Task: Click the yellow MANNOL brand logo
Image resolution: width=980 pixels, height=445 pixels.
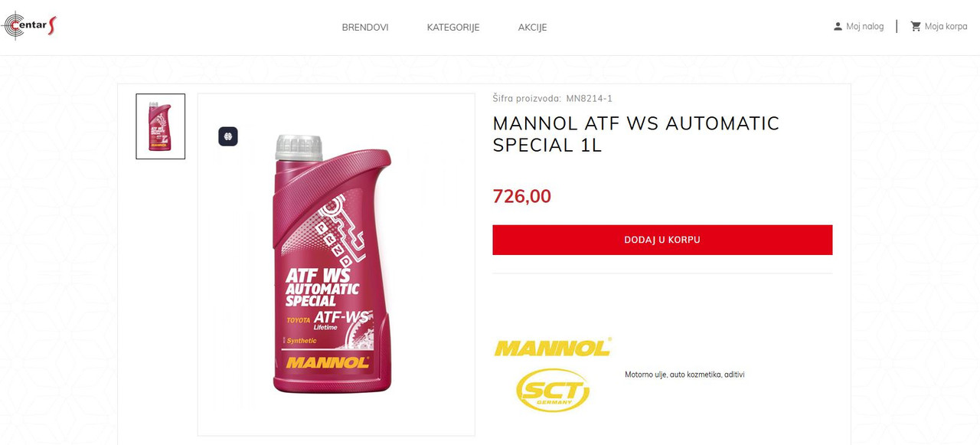Action: point(552,347)
